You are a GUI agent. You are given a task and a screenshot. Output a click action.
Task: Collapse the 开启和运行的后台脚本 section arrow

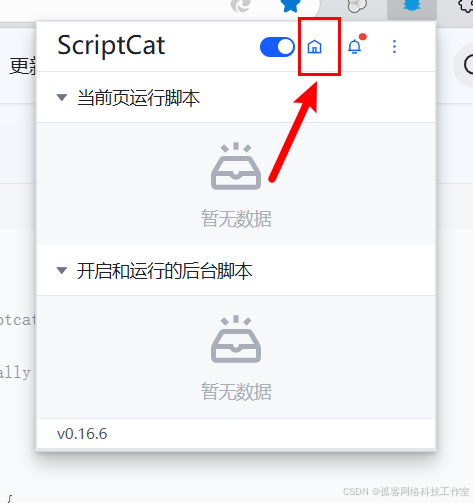click(x=62, y=270)
